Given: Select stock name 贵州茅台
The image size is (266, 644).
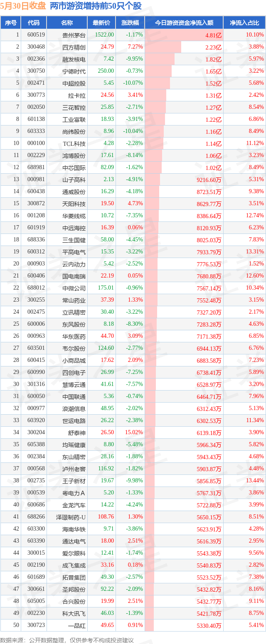Looking at the screenshot, I should click(74, 35).
